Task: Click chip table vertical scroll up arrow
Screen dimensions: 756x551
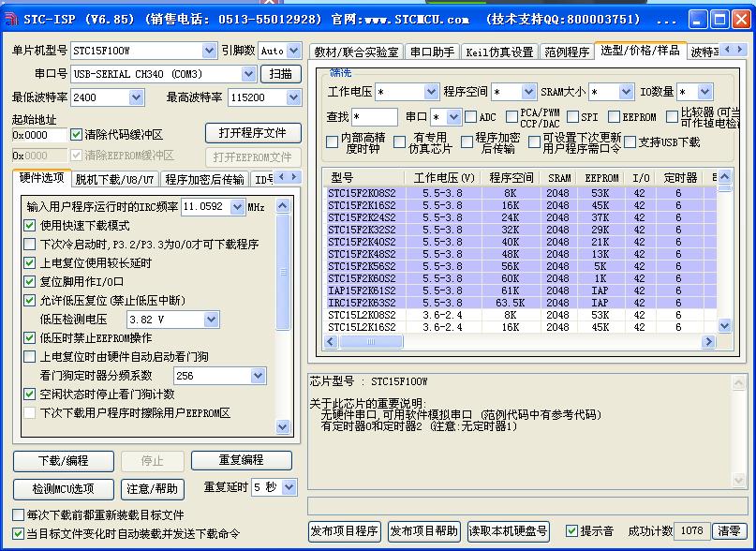Action: [724, 176]
